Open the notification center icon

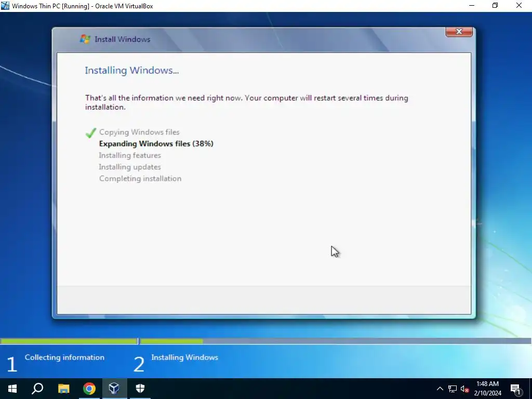[x=516, y=389]
